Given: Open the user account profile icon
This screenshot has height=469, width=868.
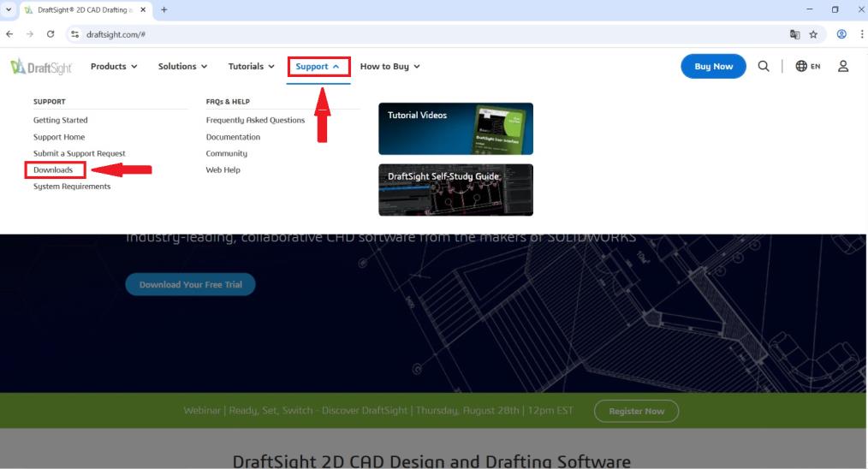Looking at the screenshot, I should (843, 67).
